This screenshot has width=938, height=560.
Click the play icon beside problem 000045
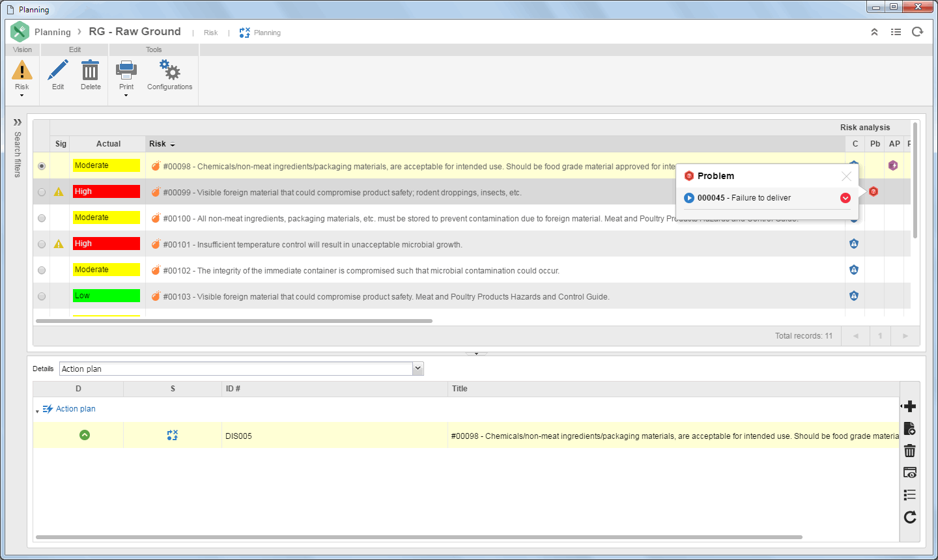coord(689,198)
